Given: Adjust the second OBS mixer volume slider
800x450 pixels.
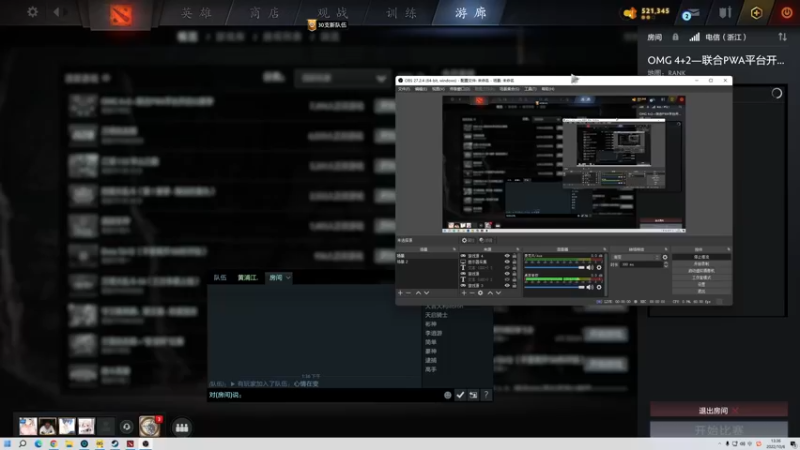Looking at the screenshot, I should coord(555,287).
